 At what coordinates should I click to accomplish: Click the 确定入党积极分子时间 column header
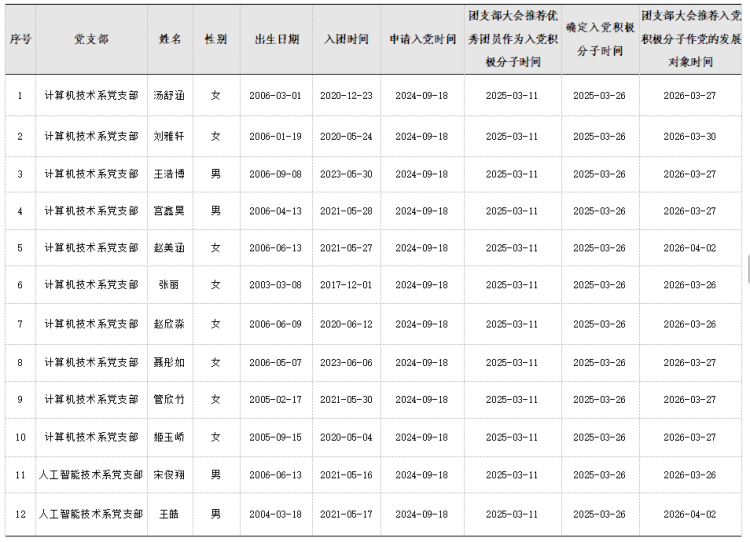point(600,39)
